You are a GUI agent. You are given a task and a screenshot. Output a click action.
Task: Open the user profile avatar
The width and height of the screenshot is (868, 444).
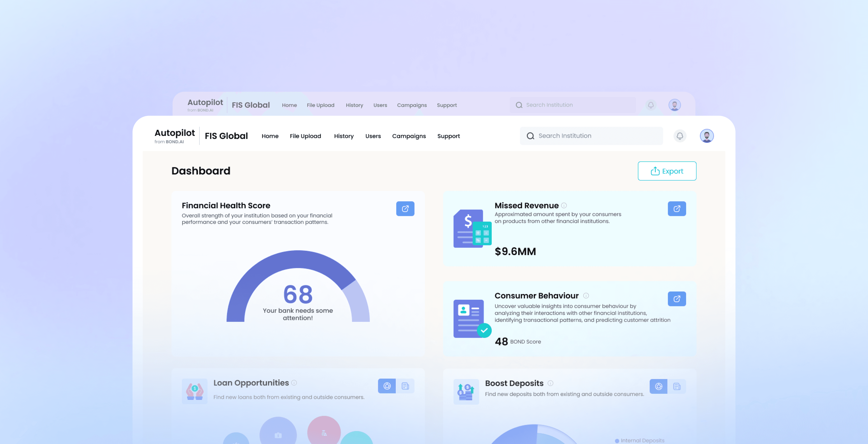[707, 136]
